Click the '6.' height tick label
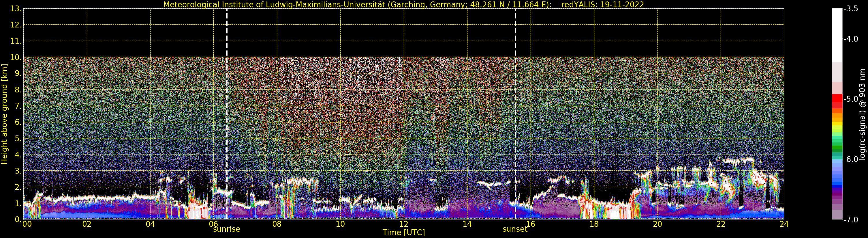Viewport: 868px width, 238px height. [x=18, y=122]
